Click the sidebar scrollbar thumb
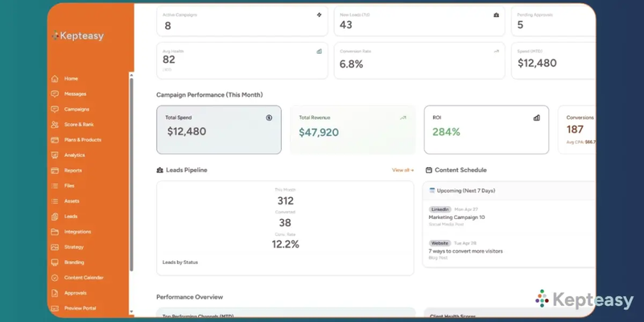 [131, 174]
